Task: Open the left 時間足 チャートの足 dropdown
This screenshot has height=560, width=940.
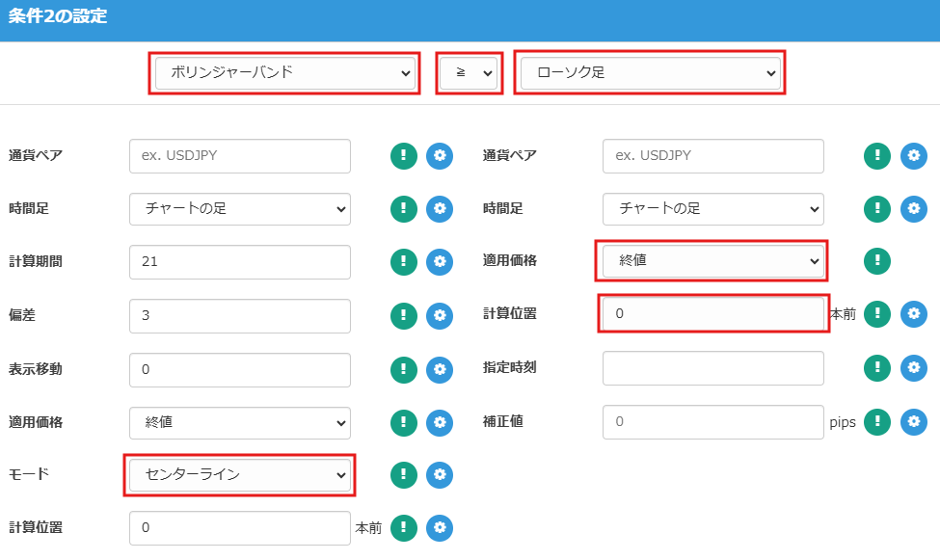Action: (x=240, y=208)
